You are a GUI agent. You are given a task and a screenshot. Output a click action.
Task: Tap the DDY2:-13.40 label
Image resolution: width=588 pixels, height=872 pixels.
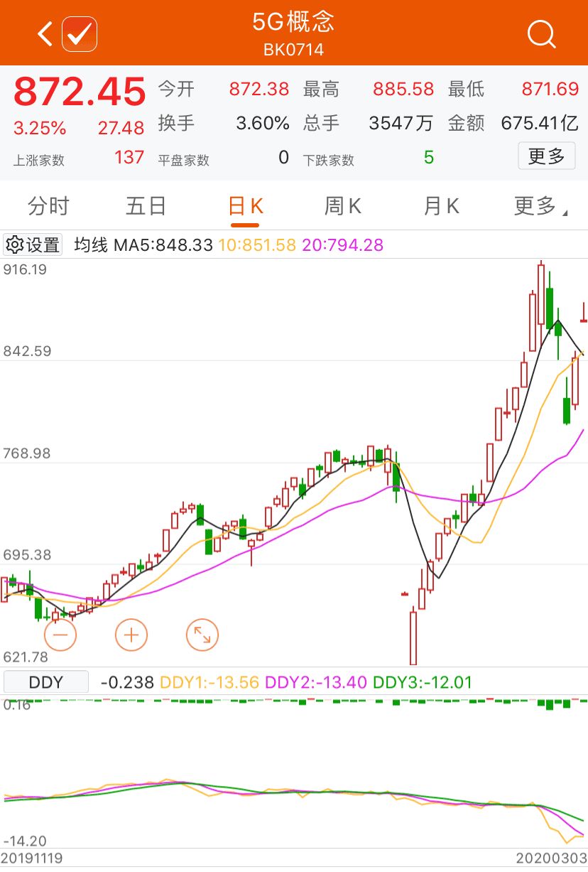pyautogui.click(x=316, y=682)
